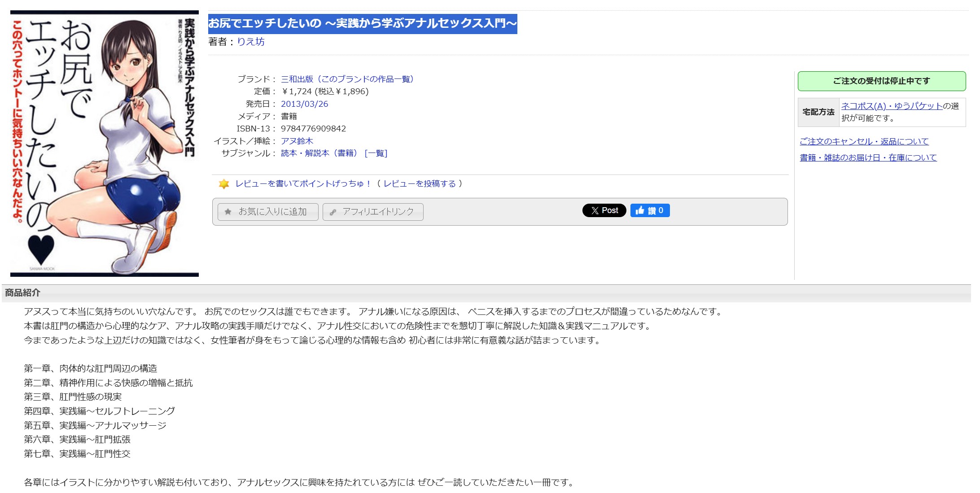Open the ネコポス(A)・ゆうパケット shipping link
This screenshot has width=980, height=493.
[x=892, y=106]
